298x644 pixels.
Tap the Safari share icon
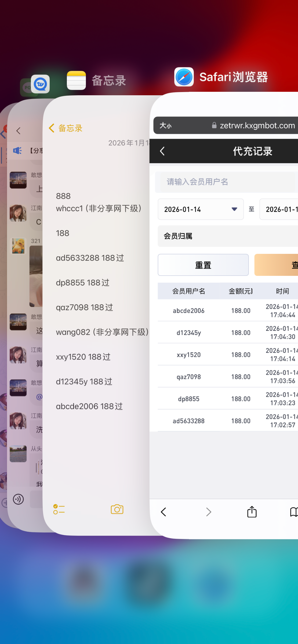tap(252, 512)
